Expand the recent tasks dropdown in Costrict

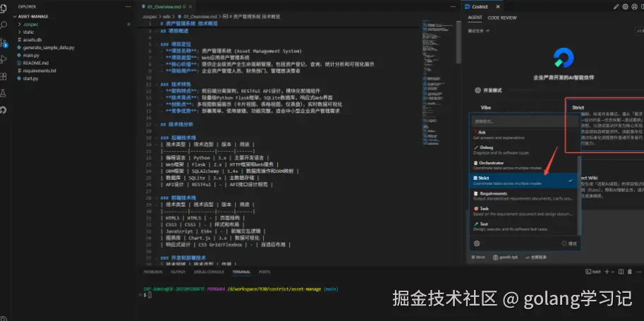(x=479, y=31)
